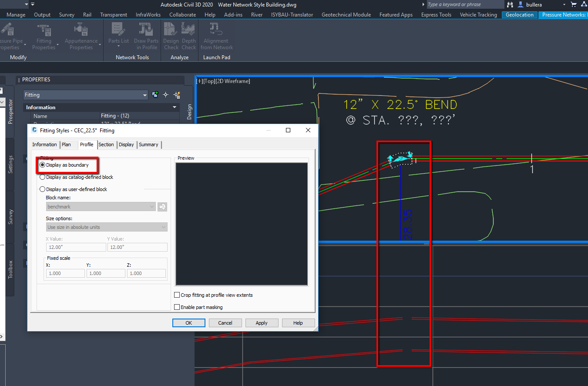Toggle PICKADD value in Properties palette
Screen dimensions: 588x386
click(x=155, y=95)
